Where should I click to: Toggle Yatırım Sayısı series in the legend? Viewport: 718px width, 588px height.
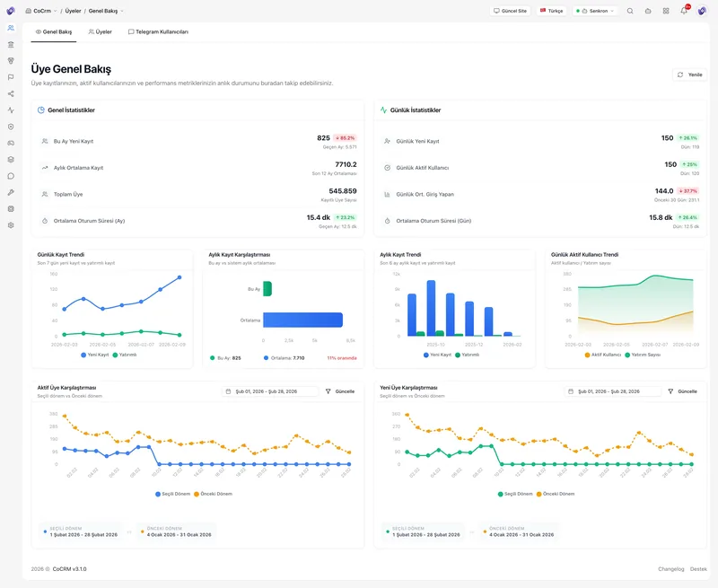pyautogui.click(x=643, y=355)
